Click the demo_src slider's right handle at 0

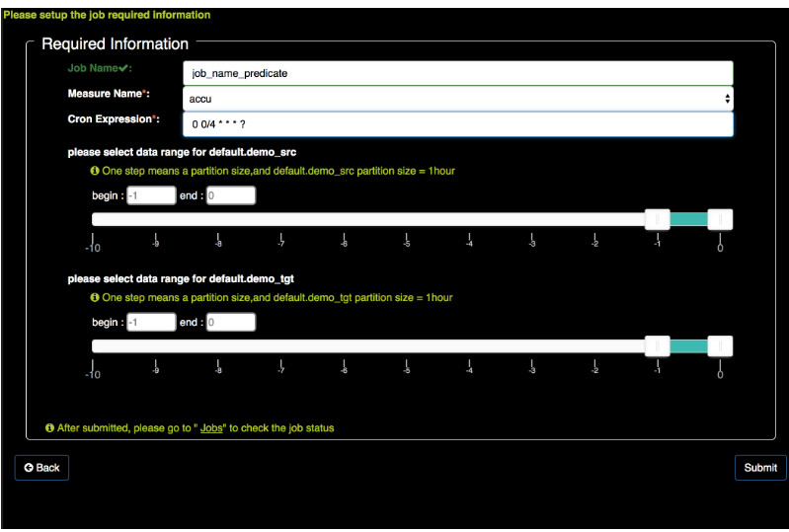720,220
